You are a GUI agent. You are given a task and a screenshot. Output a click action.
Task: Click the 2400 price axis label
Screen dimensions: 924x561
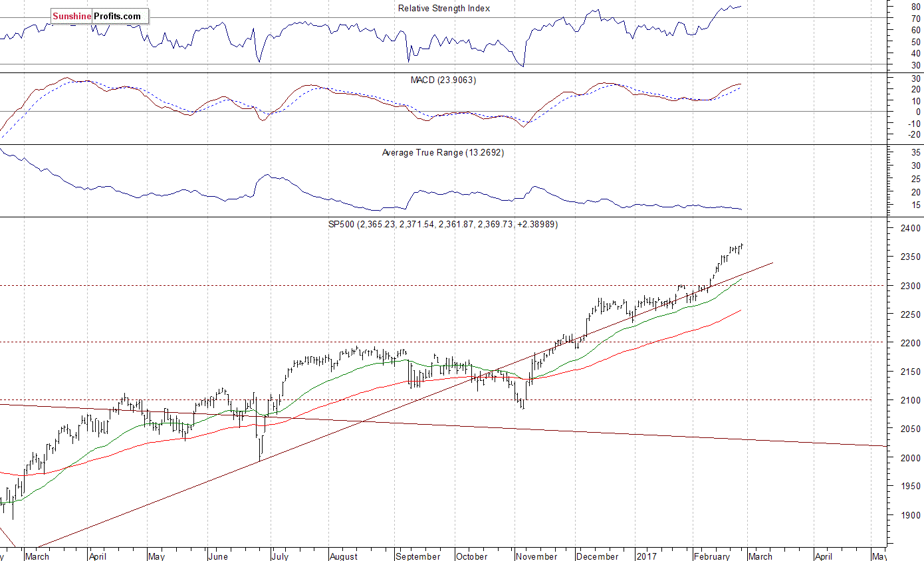(x=911, y=229)
